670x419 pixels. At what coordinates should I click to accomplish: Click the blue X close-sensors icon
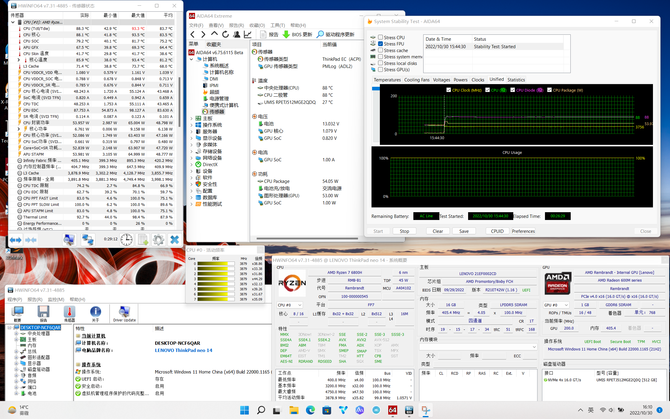click(x=174, y=240)
